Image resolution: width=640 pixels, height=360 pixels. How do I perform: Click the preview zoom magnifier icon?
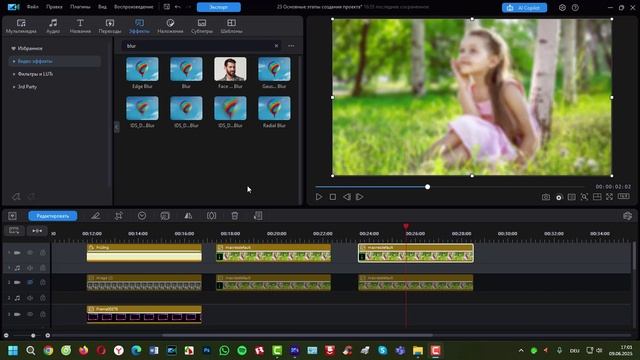(584, 197)
